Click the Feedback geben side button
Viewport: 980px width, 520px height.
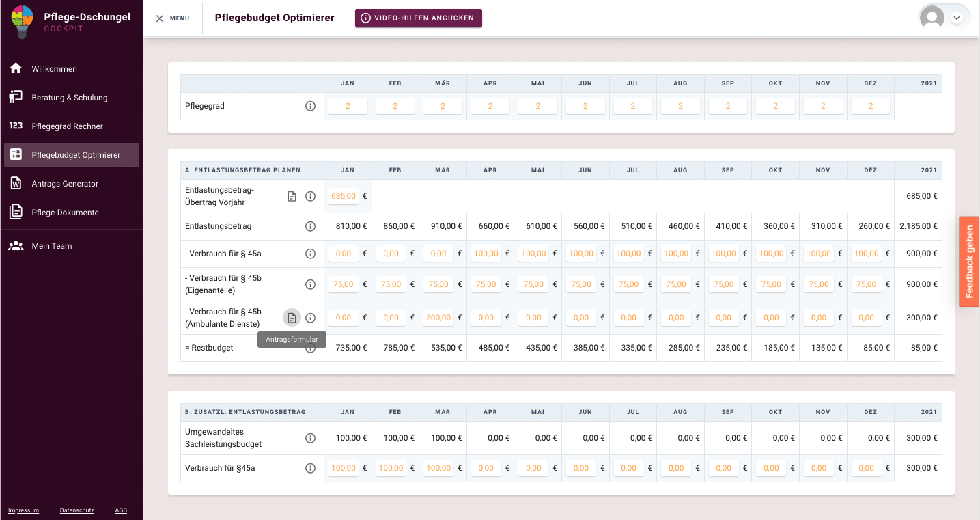[x=969, y=262]
